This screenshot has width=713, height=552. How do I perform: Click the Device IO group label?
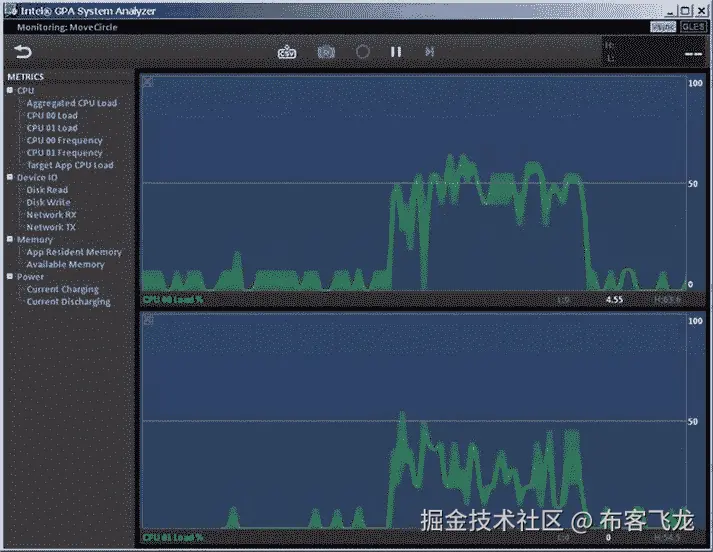[x=37, y=177]
